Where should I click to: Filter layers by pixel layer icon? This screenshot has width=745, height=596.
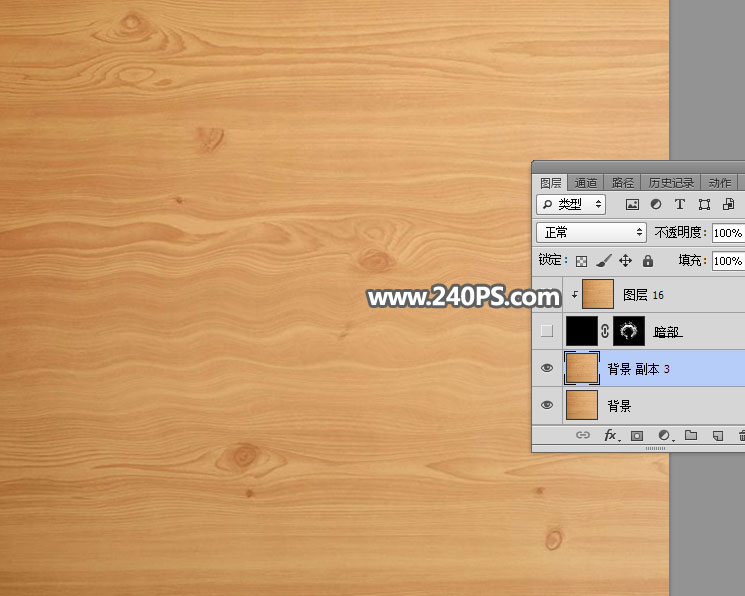coord(632,204)
